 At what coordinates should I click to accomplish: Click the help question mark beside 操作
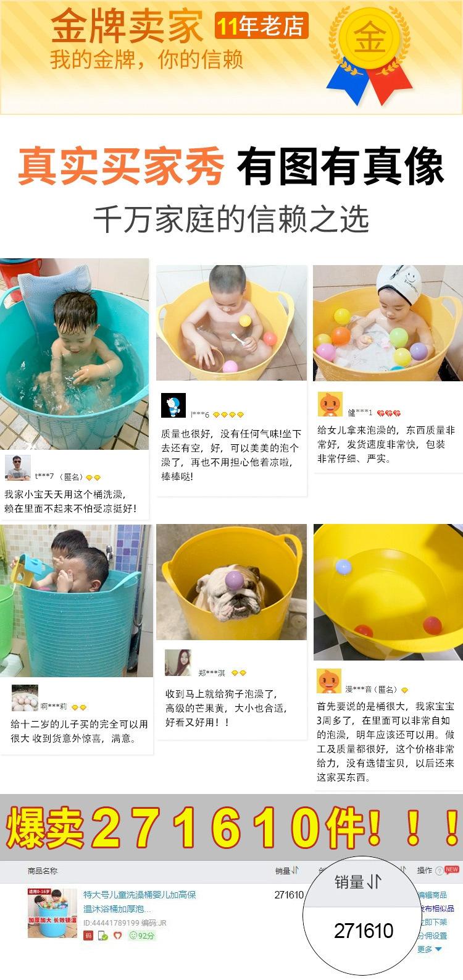439,871
